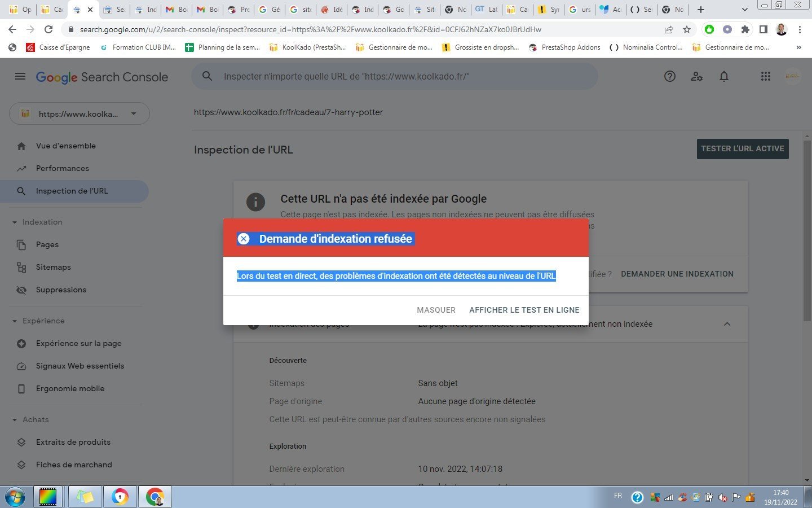Open the Caisse d'Epargne bookmark
The width and height of the screenshot is (812, 508).
pyautogui.click(x=58, y=47)
